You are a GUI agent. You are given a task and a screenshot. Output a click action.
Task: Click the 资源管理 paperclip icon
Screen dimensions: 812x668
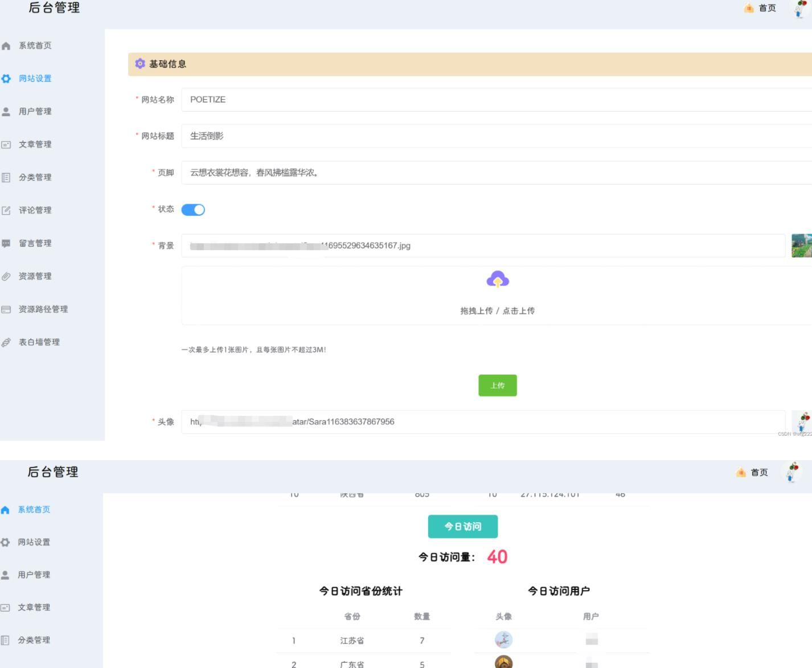(x=6, y=276)
